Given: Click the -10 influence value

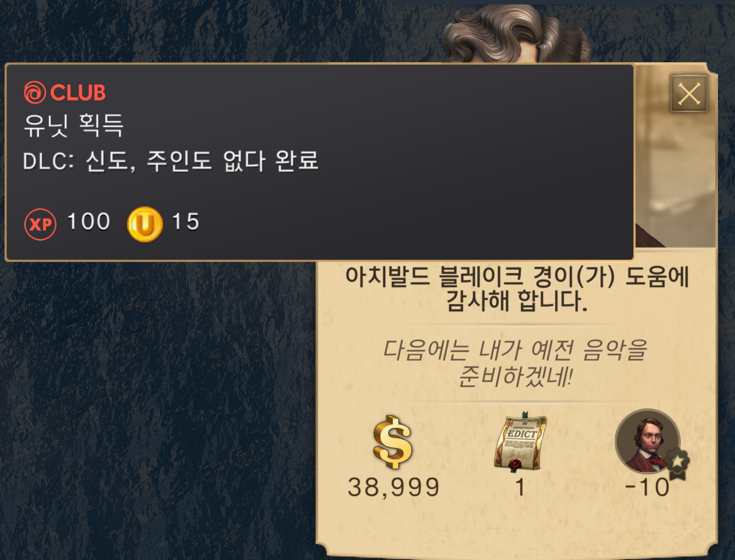Looking at the screenshot, I should click(648, 488).
